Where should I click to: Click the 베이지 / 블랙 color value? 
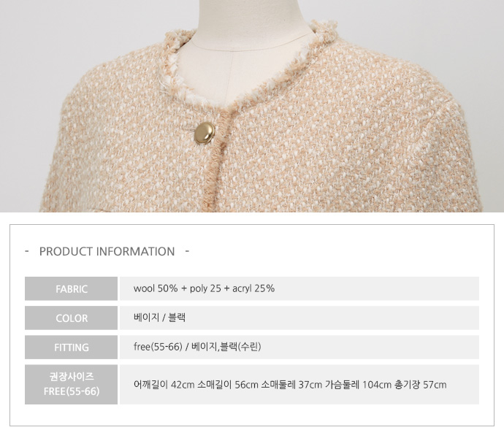coord(159,318)
